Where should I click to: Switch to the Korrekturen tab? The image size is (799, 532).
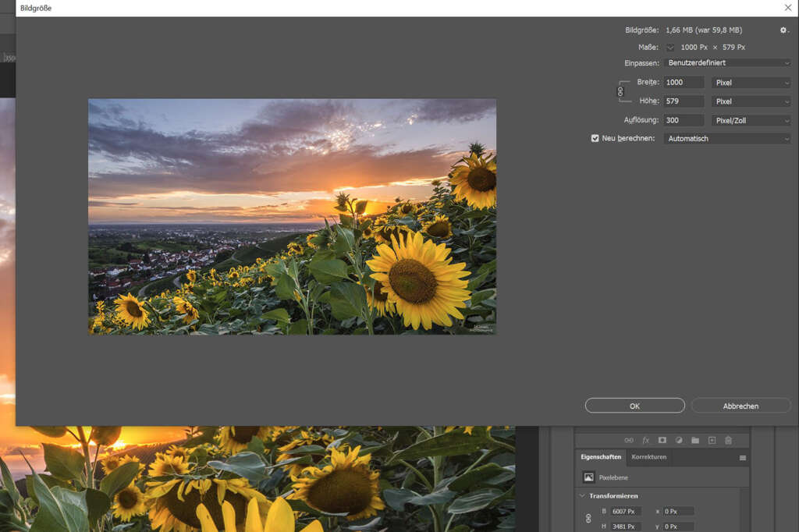coord(648,457)
